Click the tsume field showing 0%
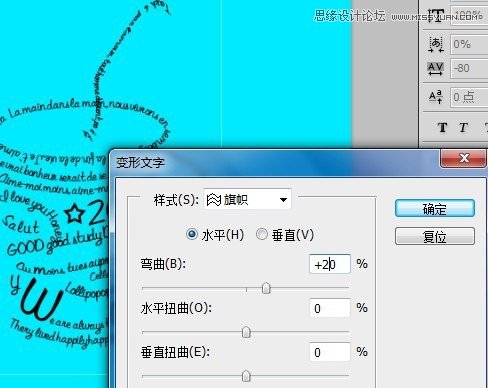 (x=469, y=44)
